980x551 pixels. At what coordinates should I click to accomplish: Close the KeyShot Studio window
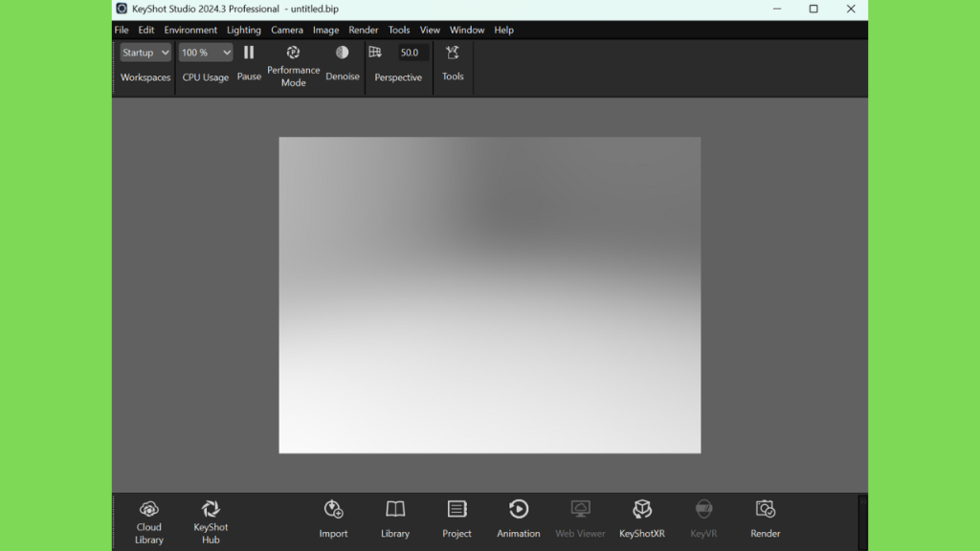click(x=851, y=9)
